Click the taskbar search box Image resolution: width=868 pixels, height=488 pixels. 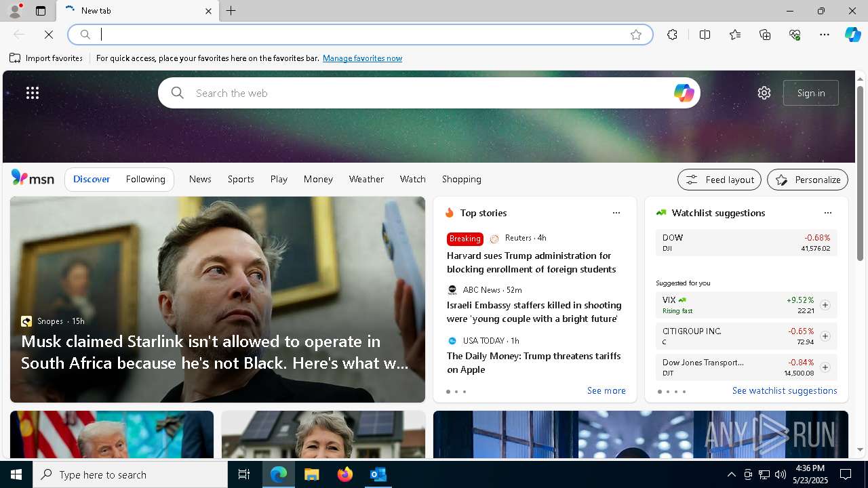pyautogui.click(x=130, y=474)
